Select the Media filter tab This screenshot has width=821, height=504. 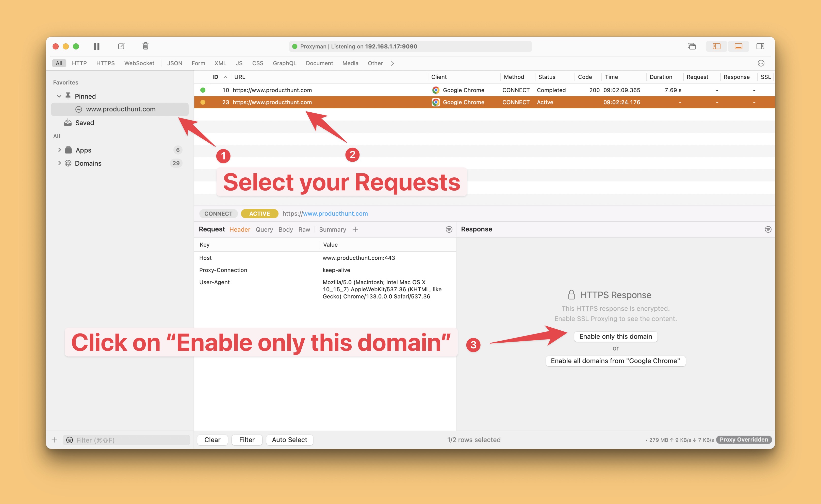click(350, 63)
